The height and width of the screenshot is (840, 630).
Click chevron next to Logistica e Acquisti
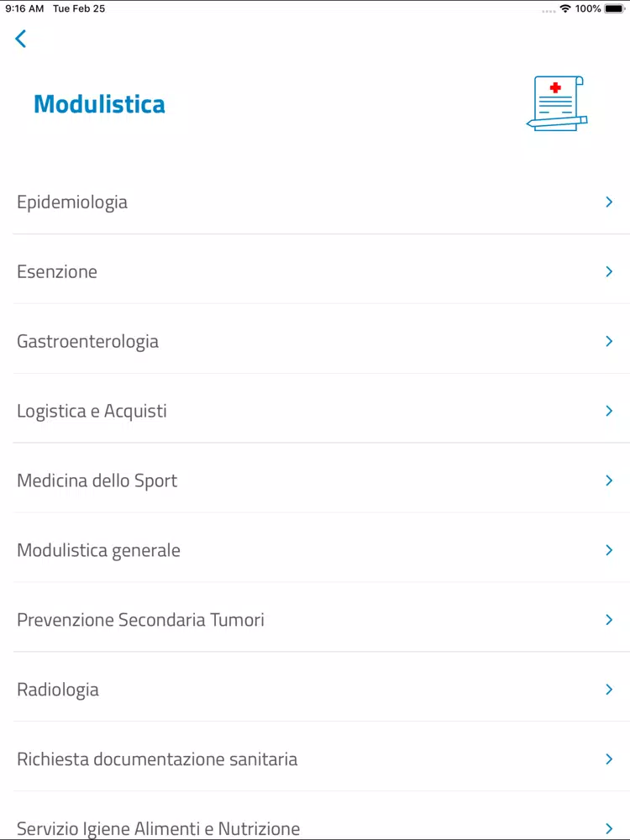pyautogui.click(x=609, y=411)
